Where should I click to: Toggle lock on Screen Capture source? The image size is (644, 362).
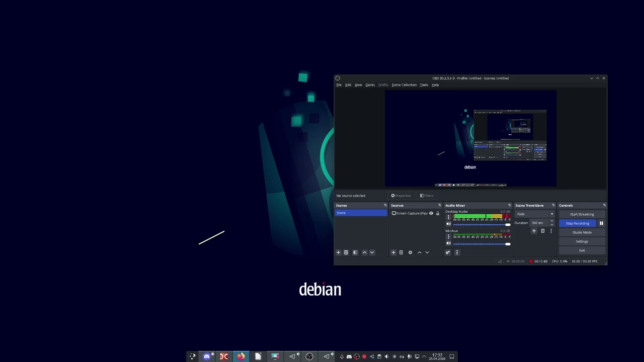(438, 213)
